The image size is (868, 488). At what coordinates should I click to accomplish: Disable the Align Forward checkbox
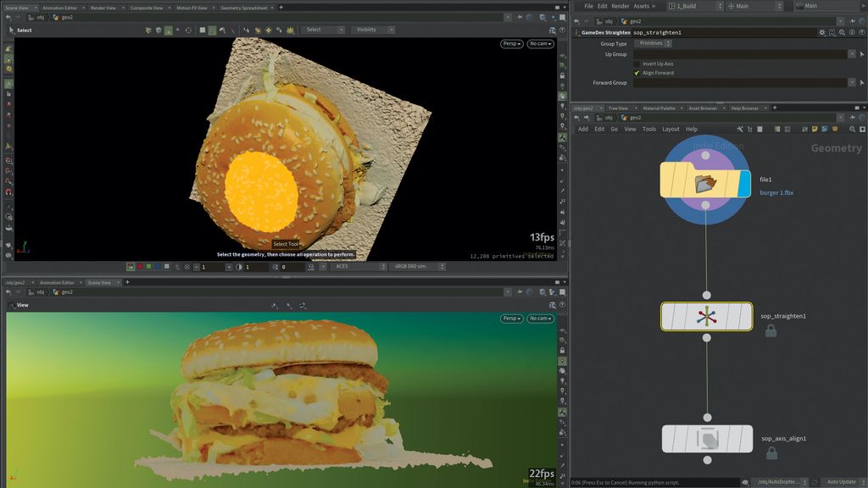click(637, 72)
